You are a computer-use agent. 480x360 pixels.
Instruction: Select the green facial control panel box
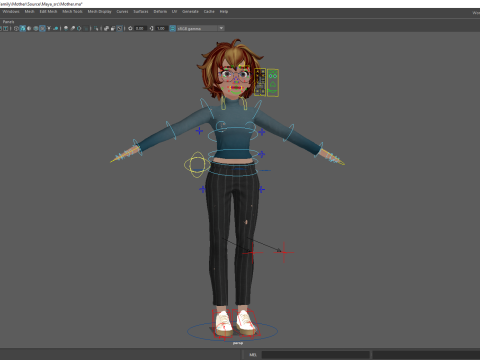273,83
